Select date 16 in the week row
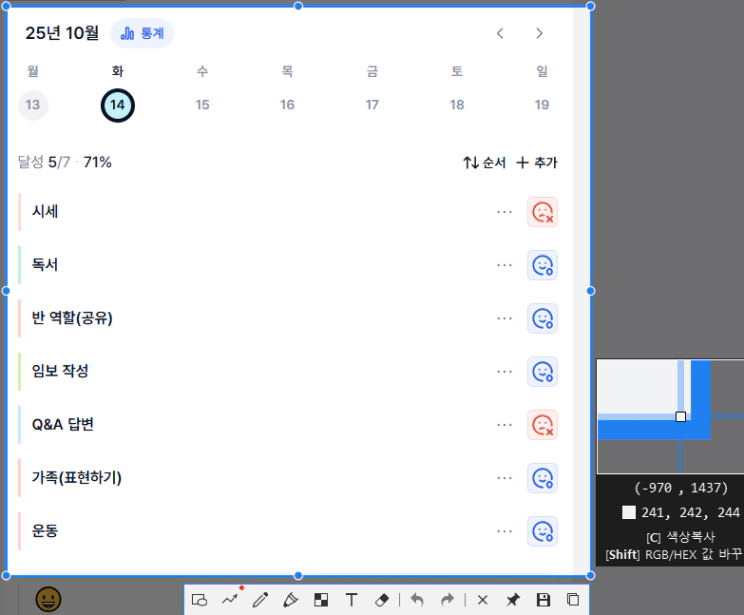 [287, 105]
